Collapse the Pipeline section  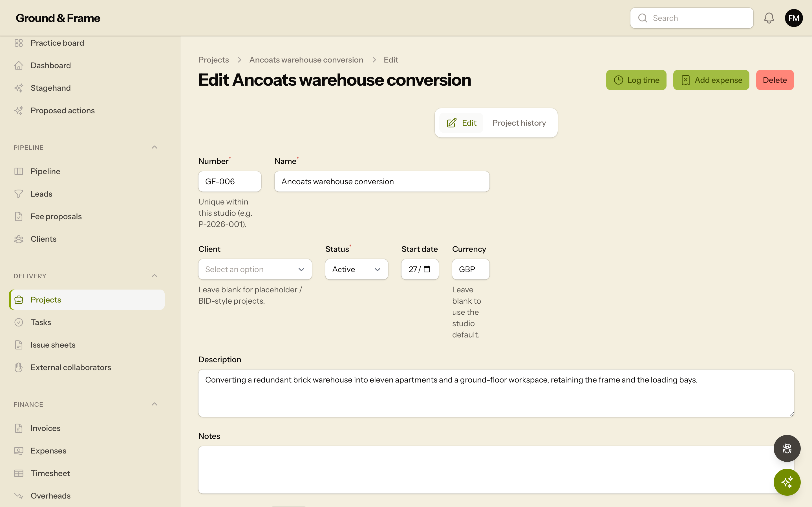pyautogui.click(x=154, y=148)
